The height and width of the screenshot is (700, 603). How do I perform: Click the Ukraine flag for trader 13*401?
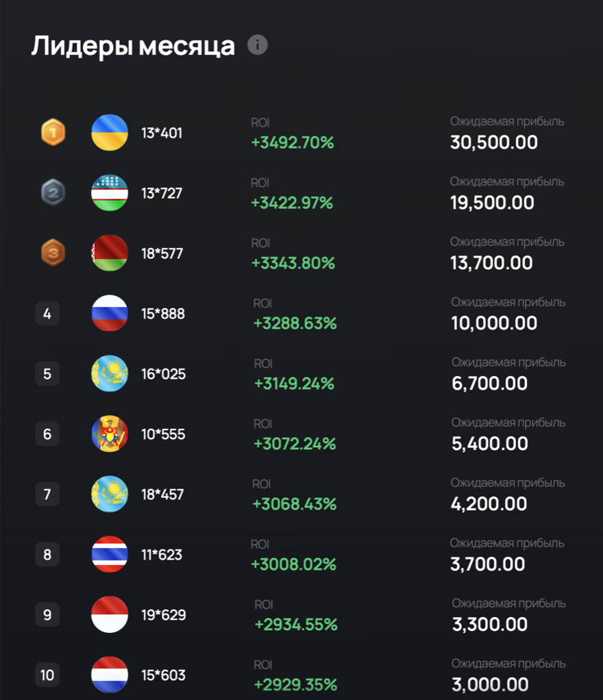[110, 133]
